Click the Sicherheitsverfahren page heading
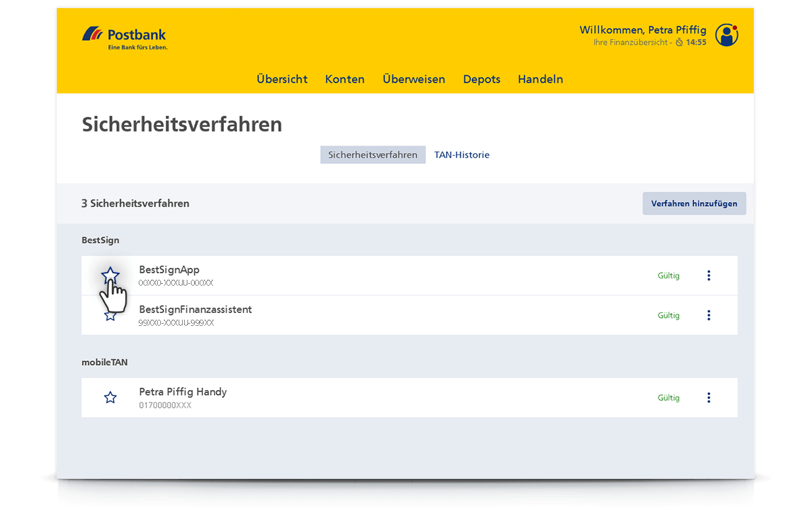812x508 pixels. [182, 125]
